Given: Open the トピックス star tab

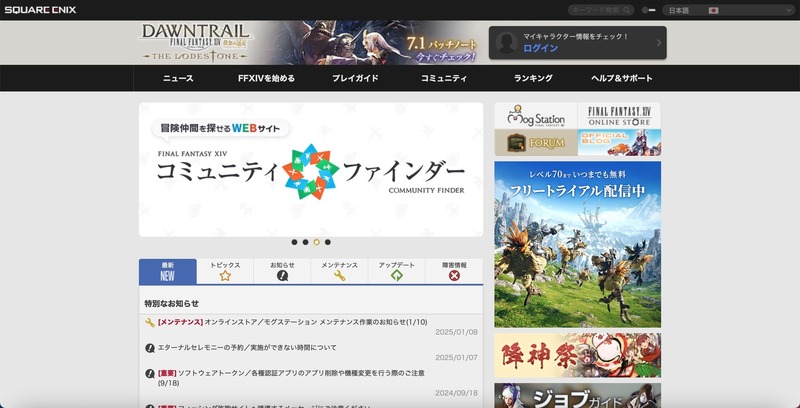Looking at the screenshot, I should [x=225, y=271].
